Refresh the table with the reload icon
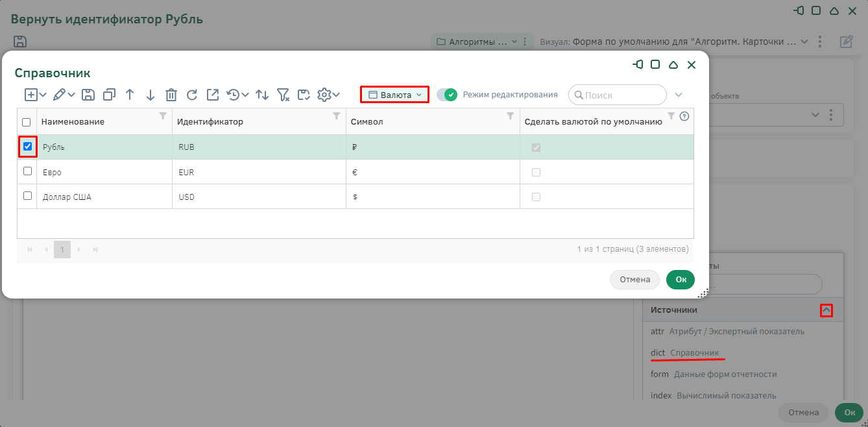Viewport: 868px width, 427px height. pos(192,95)
